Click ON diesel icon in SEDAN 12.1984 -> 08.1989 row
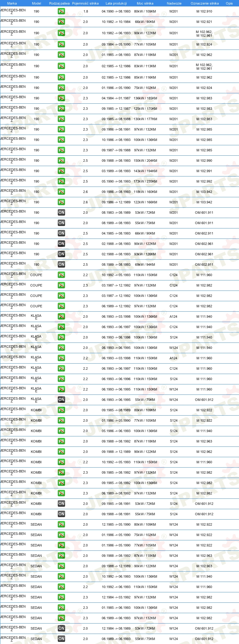The height and width of the screenshot is (644, 239). (x=61, y=628)
